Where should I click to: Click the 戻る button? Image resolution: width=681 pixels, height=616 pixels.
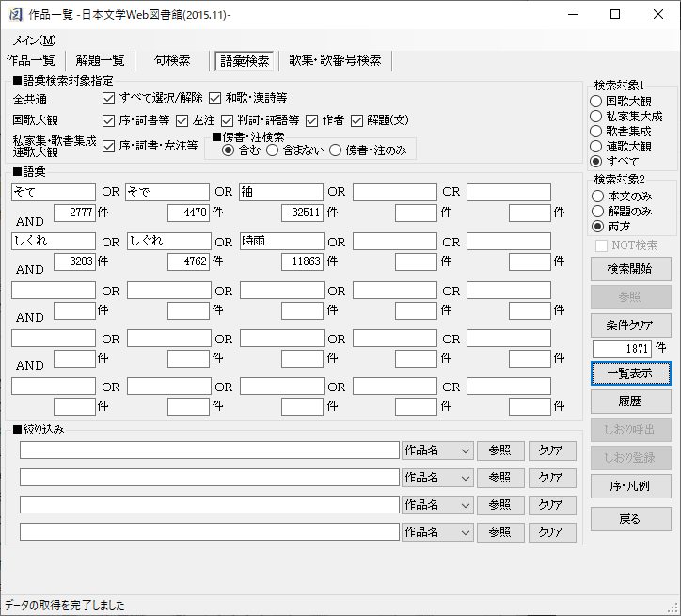630,519
